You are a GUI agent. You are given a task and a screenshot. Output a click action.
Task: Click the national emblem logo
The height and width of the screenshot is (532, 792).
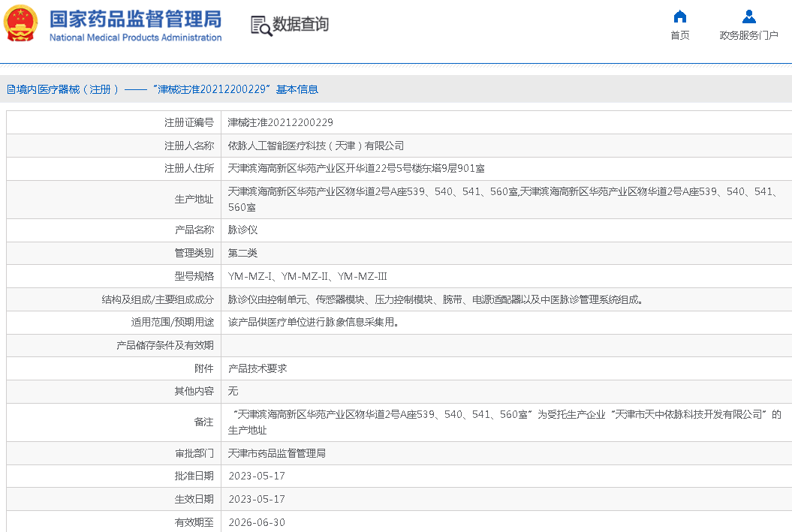click(21, 24)
